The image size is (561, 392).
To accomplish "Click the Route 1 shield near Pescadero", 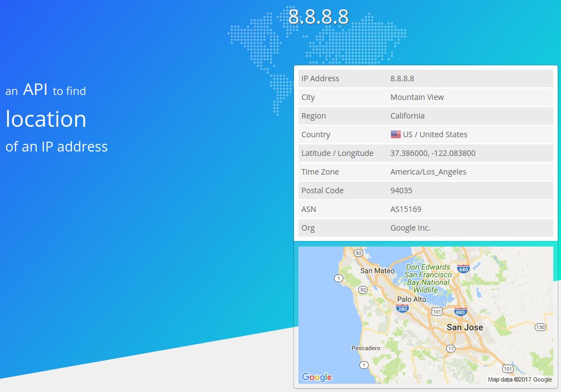I will click(x=363, y=364).
